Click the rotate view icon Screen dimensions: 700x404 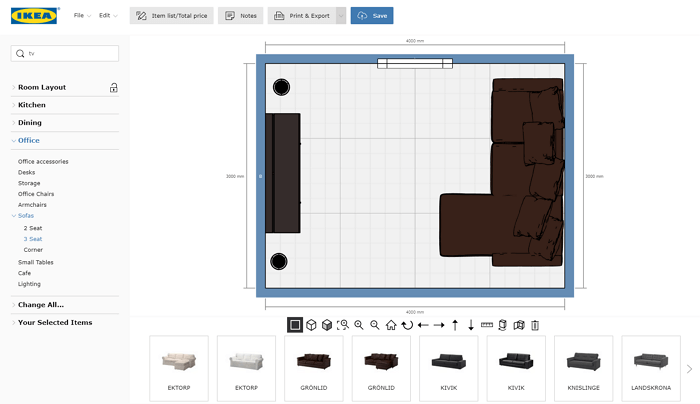point(407,325)
